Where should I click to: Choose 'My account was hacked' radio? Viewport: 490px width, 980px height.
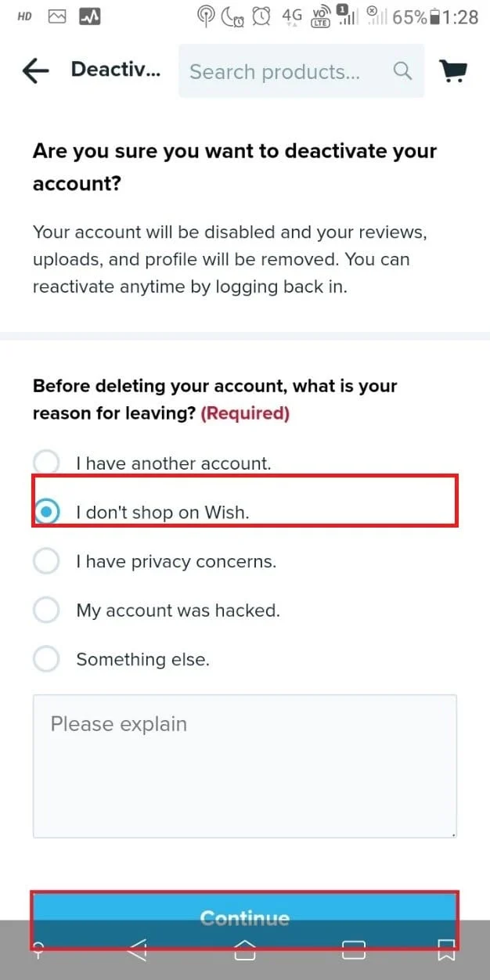[x=46, y=610]
